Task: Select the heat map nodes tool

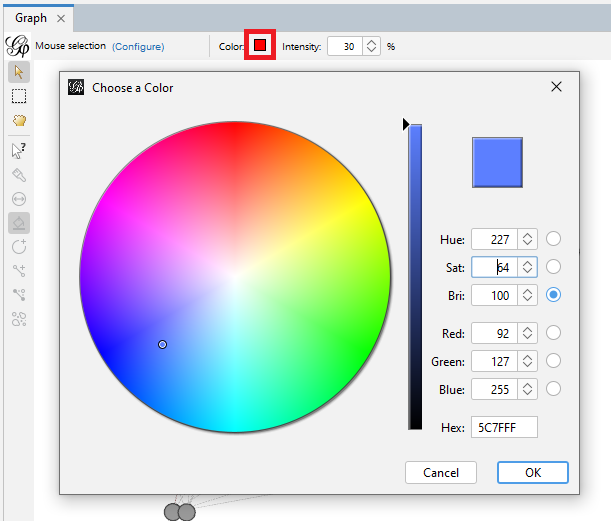Action: coord(19,319)
